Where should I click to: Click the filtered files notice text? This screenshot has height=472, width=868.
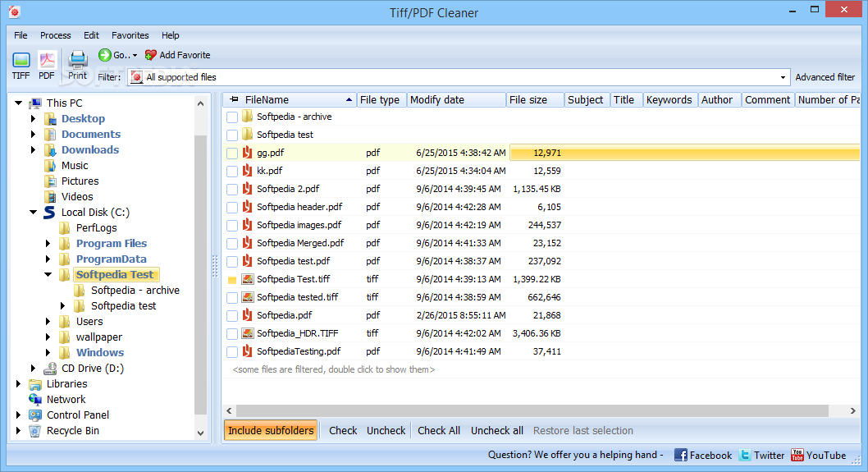[334, 369]
